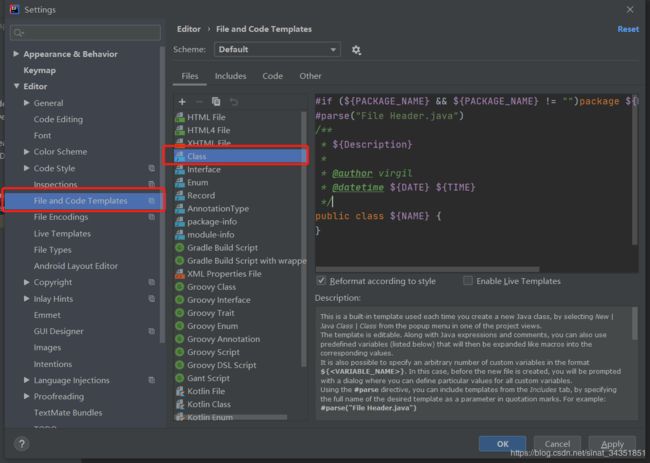Viewport: 650px width, 463px height.
Task: Open File Encodings settings
Action: [61, 217]
